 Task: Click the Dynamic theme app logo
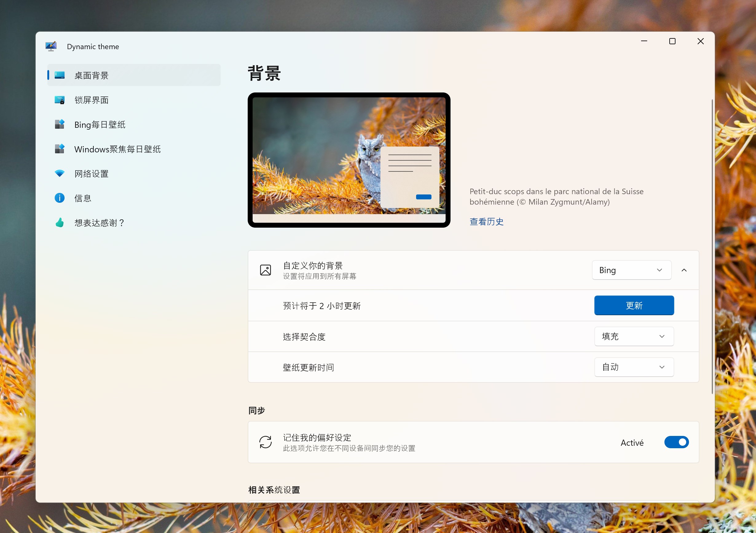[x=51, y=46]
